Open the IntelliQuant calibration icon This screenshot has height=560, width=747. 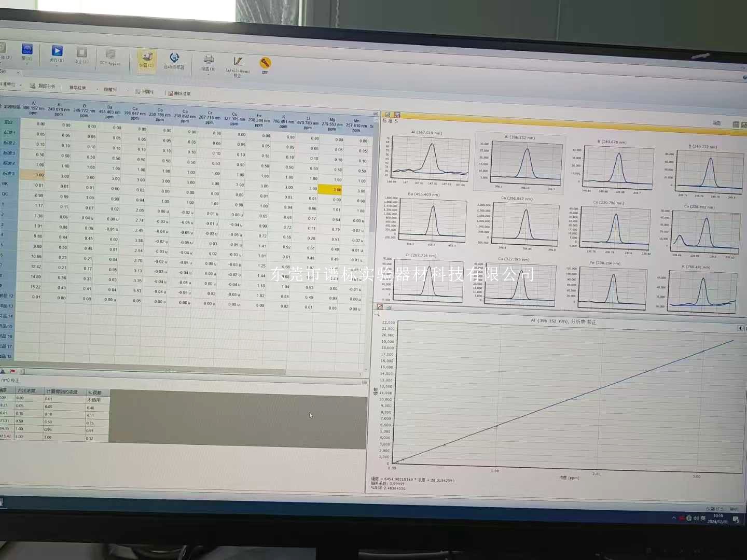(238, 62)
